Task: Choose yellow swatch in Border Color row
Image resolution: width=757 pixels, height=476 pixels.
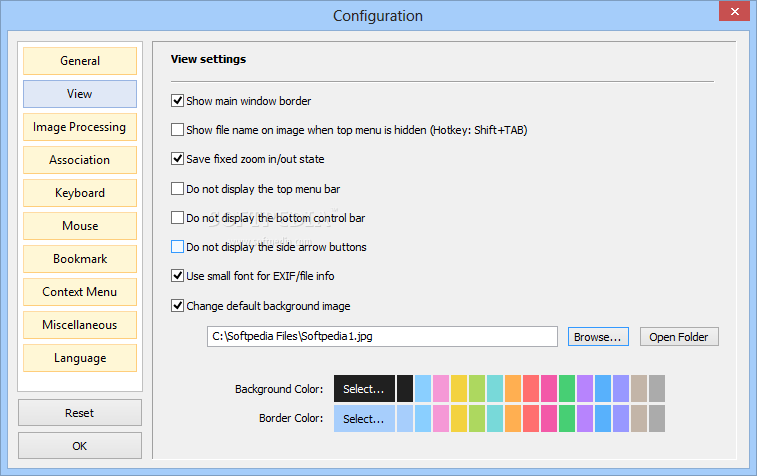Action: 459,419
